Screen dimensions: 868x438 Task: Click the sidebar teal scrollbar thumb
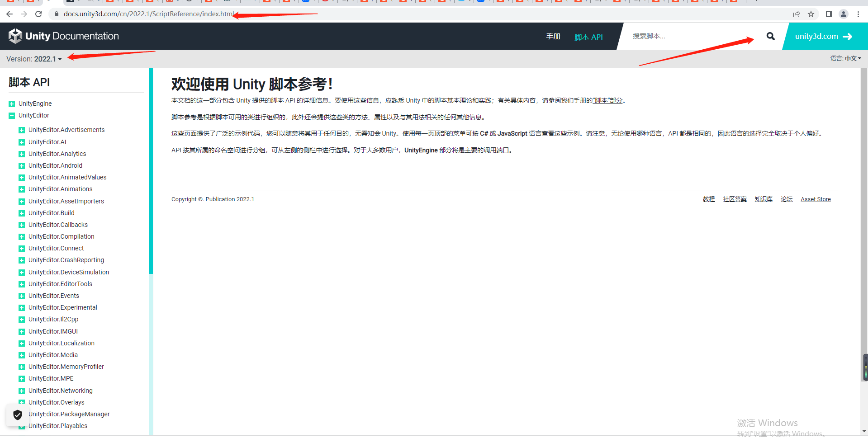(x=151, y=171)
